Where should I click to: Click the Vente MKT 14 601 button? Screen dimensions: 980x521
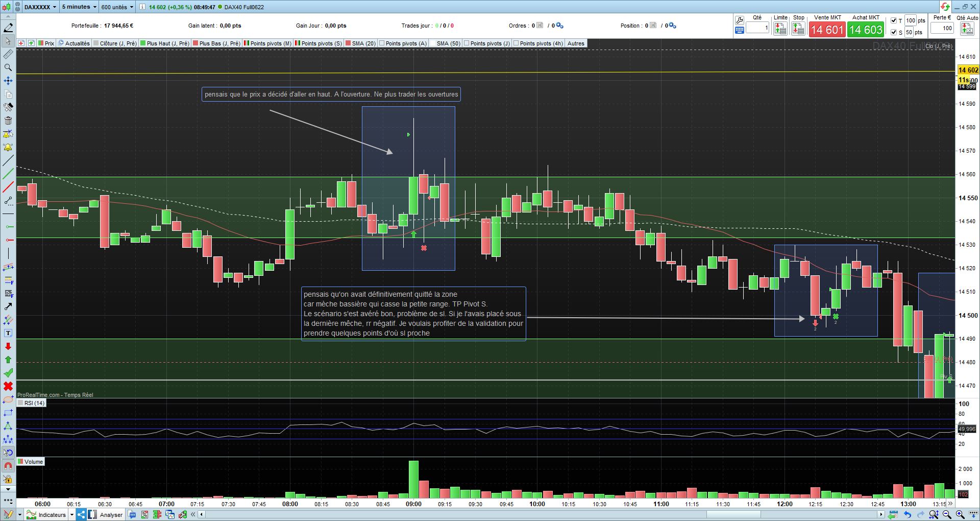tap(827, 30)
